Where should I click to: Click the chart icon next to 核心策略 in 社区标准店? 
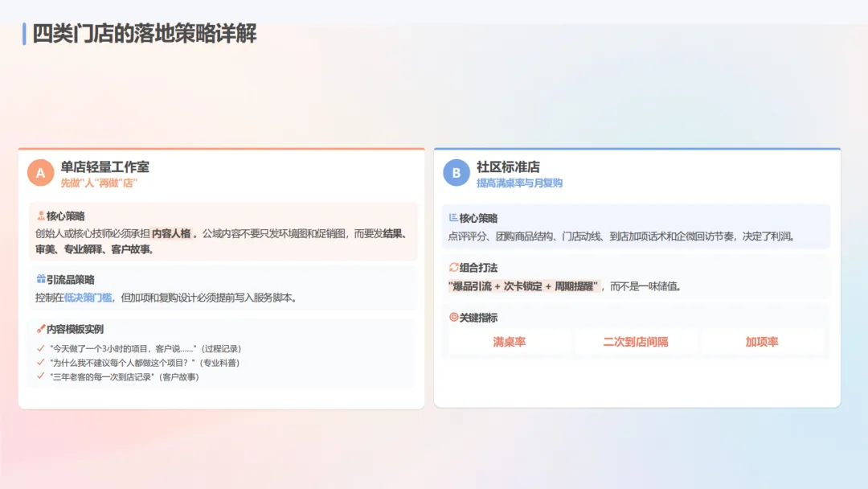tap(452, 216)
